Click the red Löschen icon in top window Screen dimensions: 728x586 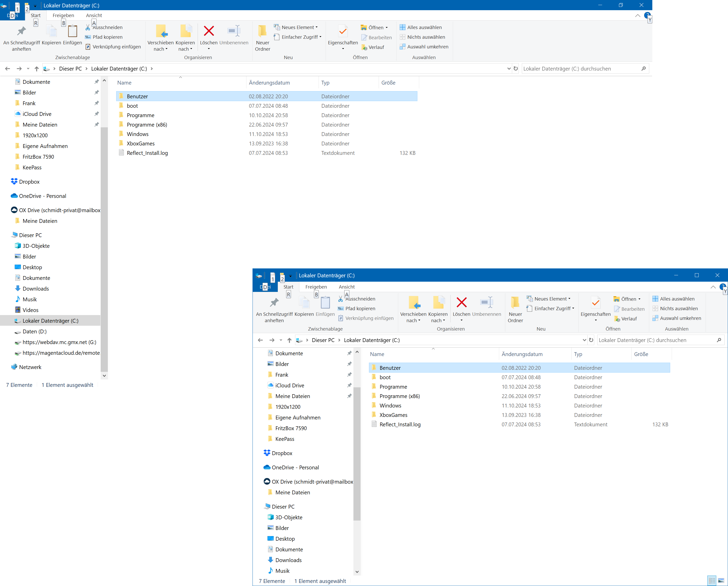click(209, 31)
